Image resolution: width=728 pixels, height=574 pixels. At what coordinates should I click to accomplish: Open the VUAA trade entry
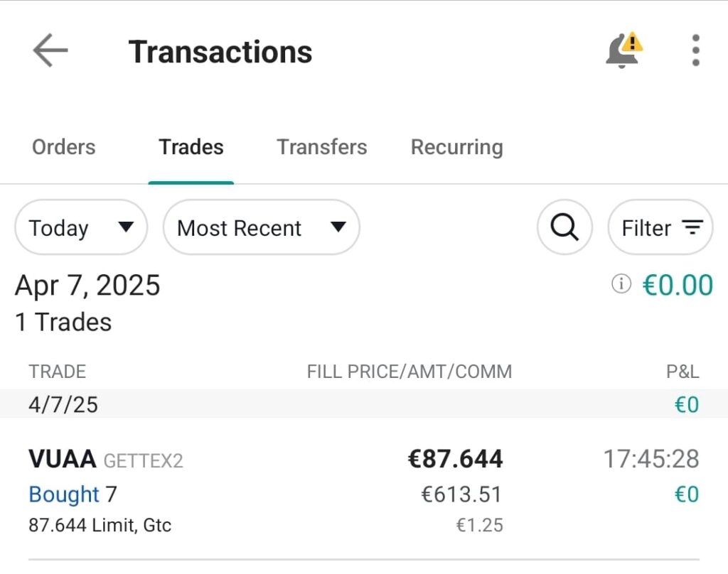(63, 460)
